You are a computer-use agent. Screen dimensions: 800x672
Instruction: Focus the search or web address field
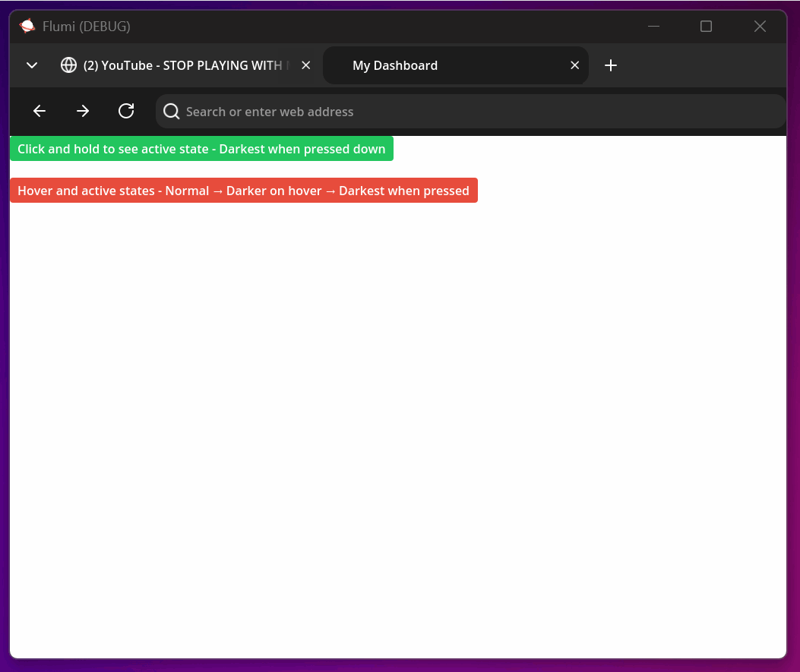coord(471,112)
